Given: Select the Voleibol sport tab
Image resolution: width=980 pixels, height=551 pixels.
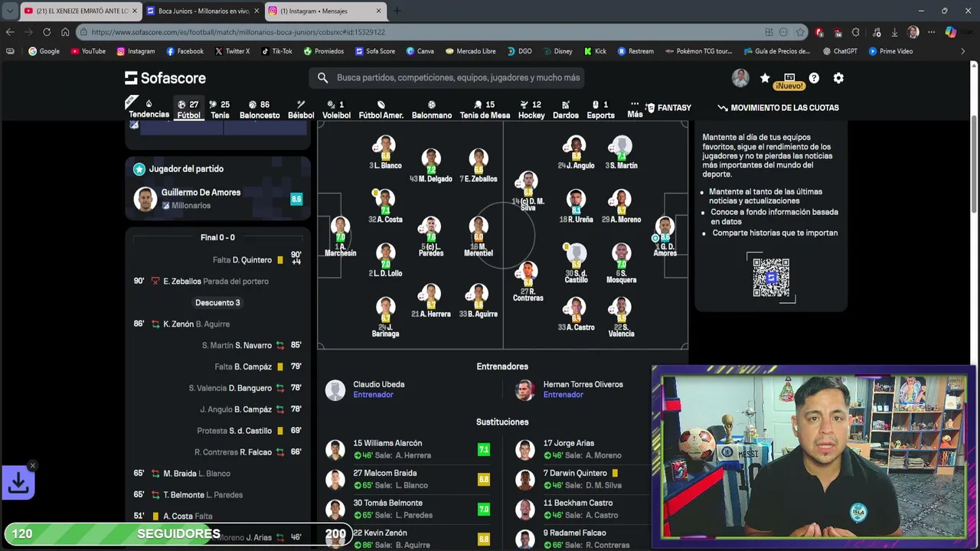Looking at the screenshot, I should [x=336, y=109].
